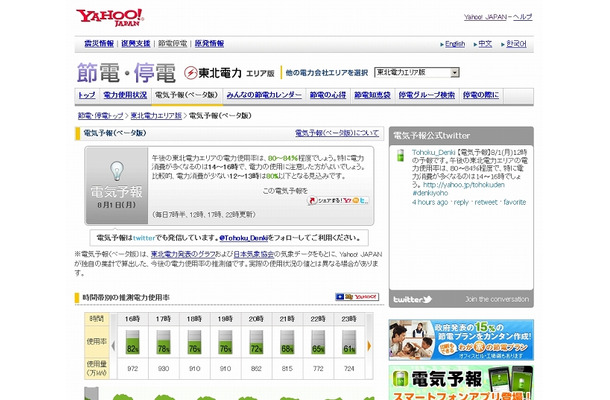The height and width of the screenshot is (400, 610).
Task: Click the share シェアする button icon
Action: 338,200
